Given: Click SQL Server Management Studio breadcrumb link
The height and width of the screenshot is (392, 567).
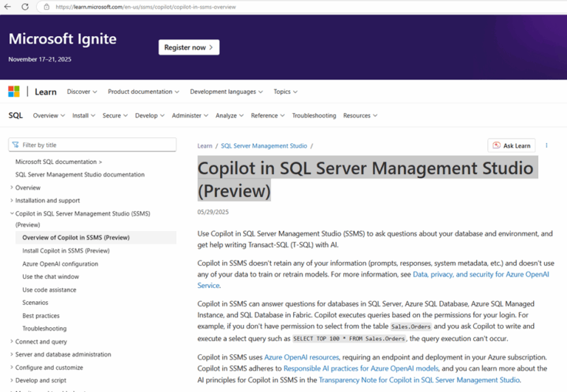Looking at the screenshot, I should pyautogui.click(x=264, y=146).
